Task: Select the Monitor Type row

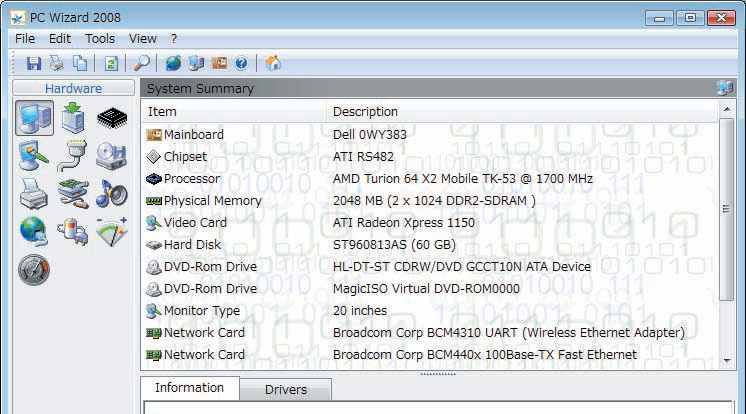Action: pyautogui.click(x=430, y=311)
